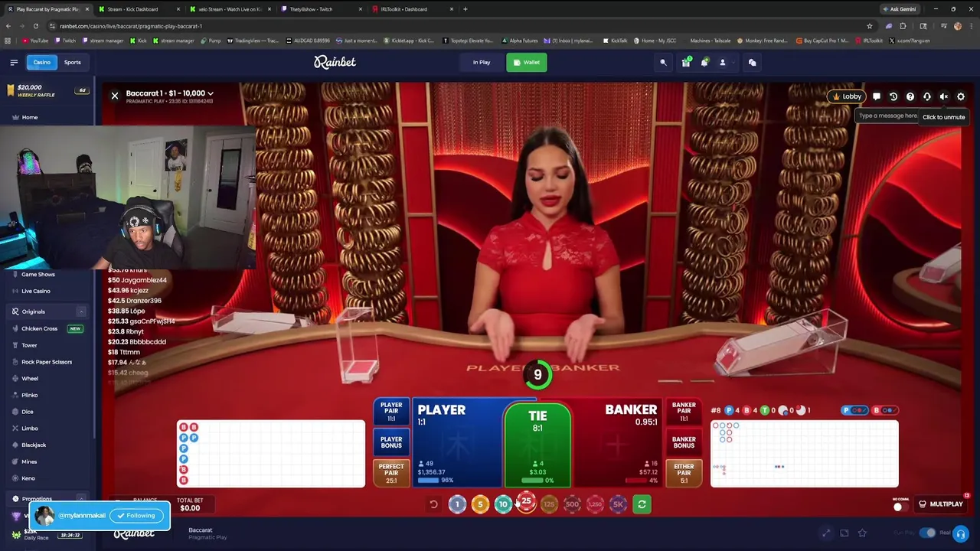Image resolution: width=980 pixels, height=551 pixels.
Task: Open Chicken Cross game
Action: (40, 328)
